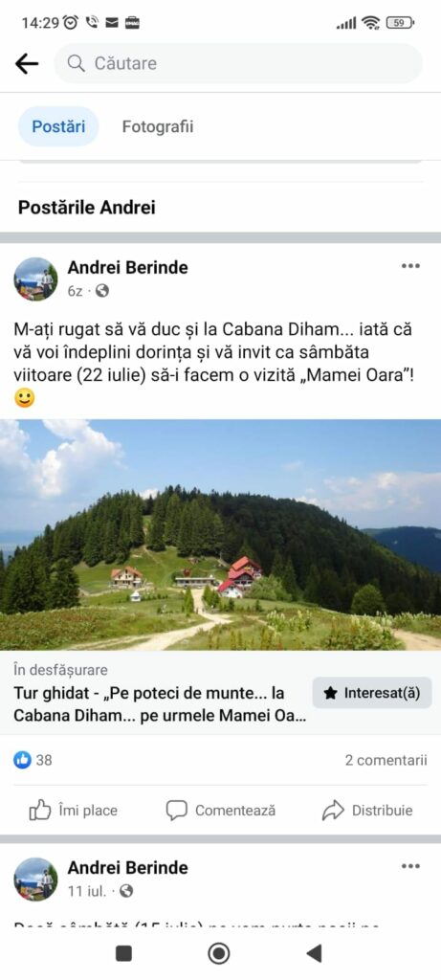Viewport: 441px width, 980px height.
Task: Open the 2 comentarii link
Action: tap(386, 760)
